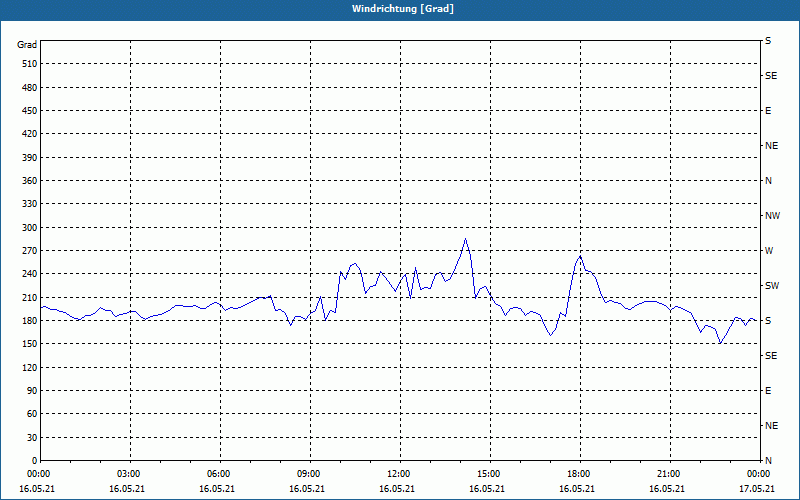Click the E compass label at 450 level
Screen dimensions: 800x500
click(x=768, y=111)
